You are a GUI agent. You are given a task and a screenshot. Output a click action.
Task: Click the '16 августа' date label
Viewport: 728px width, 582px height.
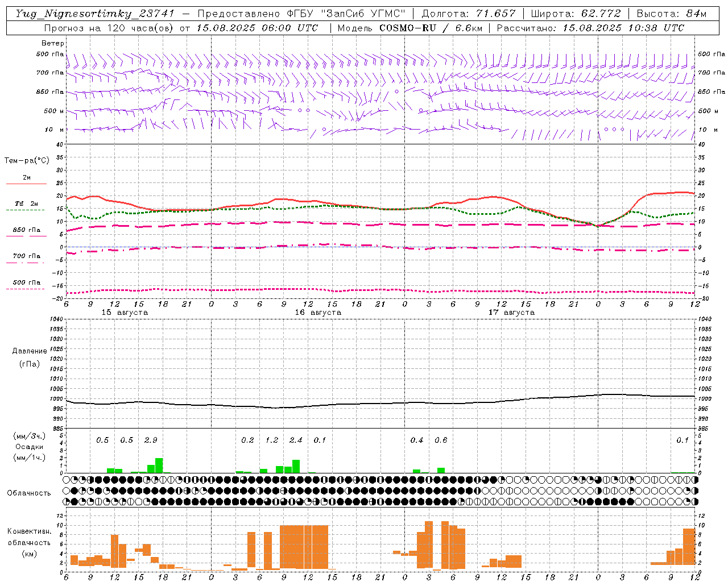(318, 313)
